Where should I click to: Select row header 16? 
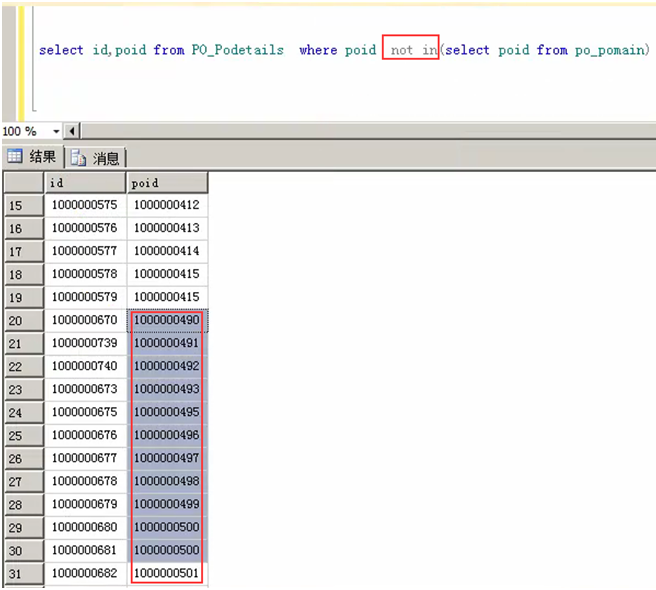pos(24,228)
